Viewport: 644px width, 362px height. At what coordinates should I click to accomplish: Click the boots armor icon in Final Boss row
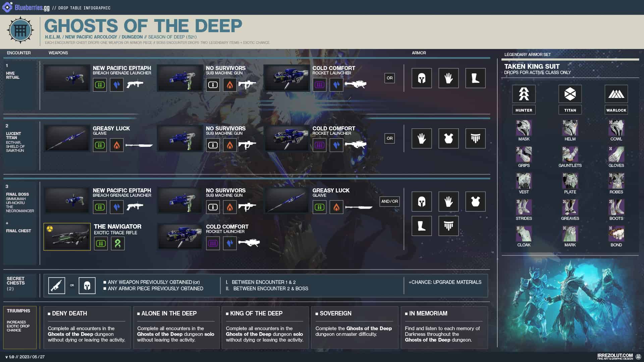tap(422, 226)
